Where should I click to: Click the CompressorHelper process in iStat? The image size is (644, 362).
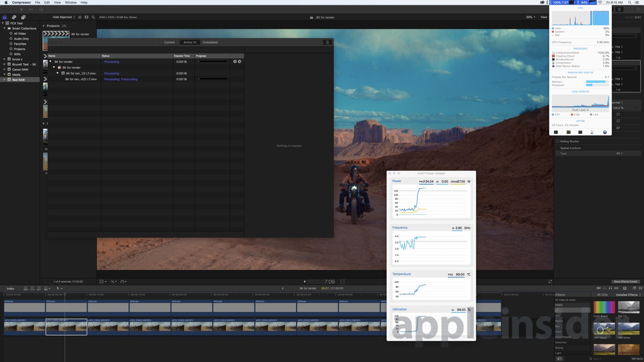click(x=581, y=53)
